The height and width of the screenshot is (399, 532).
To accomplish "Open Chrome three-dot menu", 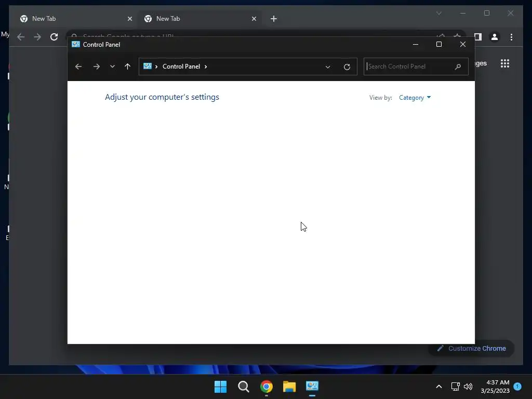I will (x=511, y=37).
